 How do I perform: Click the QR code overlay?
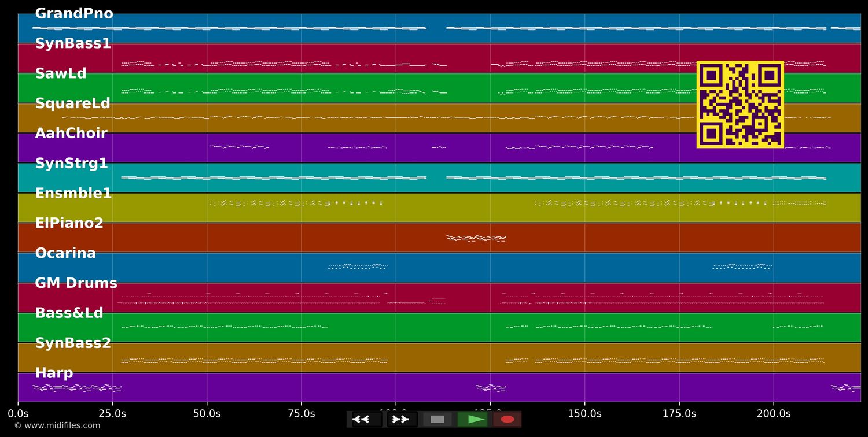coord(740,104)
